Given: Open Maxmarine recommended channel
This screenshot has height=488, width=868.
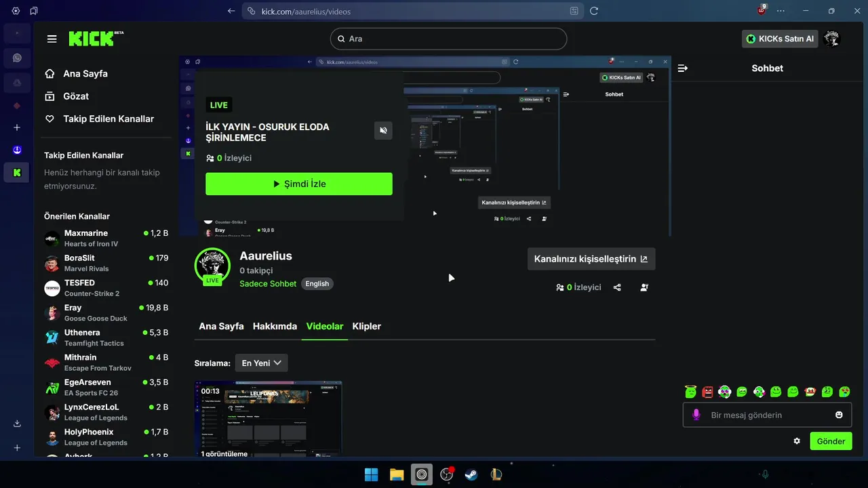Looking at the screenshot, I should pyautogui.click(x=106, y=238).
